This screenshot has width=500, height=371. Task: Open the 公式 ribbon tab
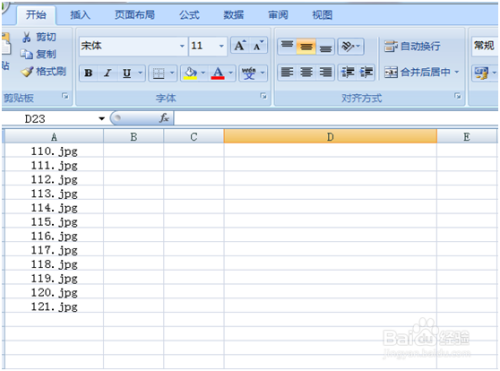(189, 15)
